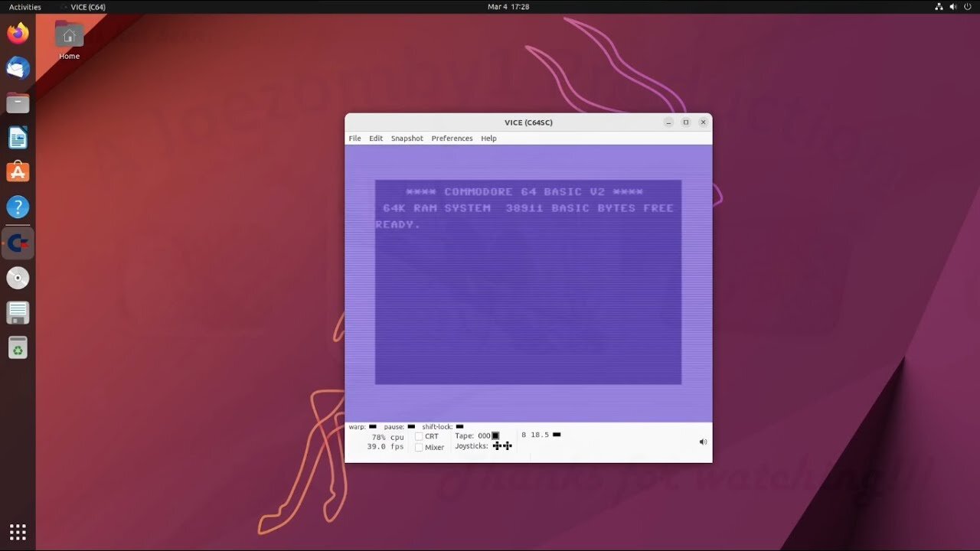Viewport: 980px width, 551px height.
Task: Open the Preferences menu
Action: point(452,139)
